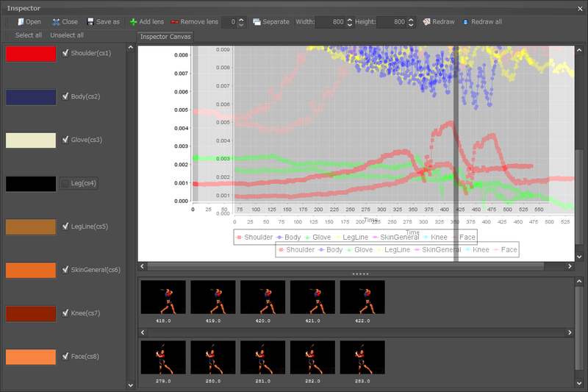Image resolution: width=588 pixels, height=392 pixels.
Task: Click the Save as disk icon
Action: point(90,22)
